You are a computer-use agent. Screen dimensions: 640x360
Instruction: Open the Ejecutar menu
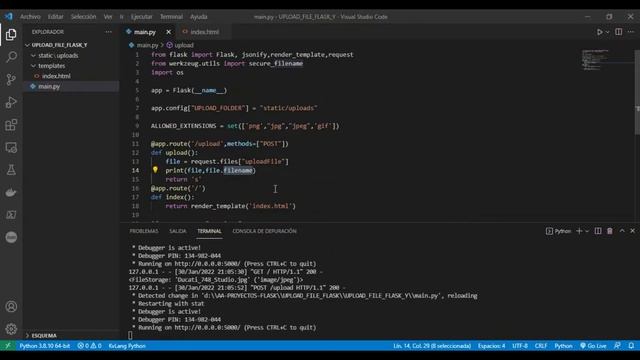(x=141, y=17)
